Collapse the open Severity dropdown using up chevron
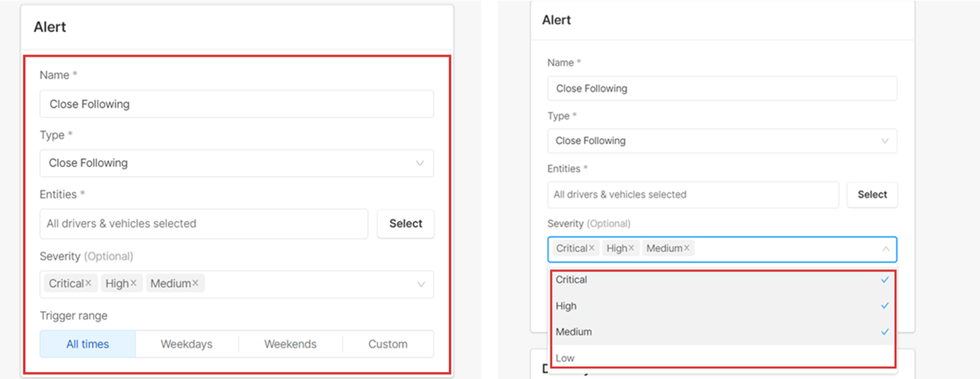Screen dimensions: 980x379 point(885,249)
